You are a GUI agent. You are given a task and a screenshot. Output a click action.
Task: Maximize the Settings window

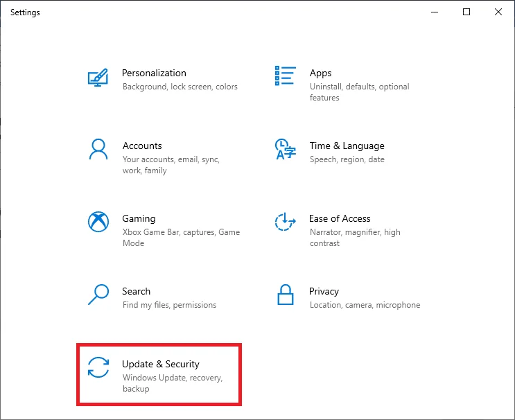point(466,12)
